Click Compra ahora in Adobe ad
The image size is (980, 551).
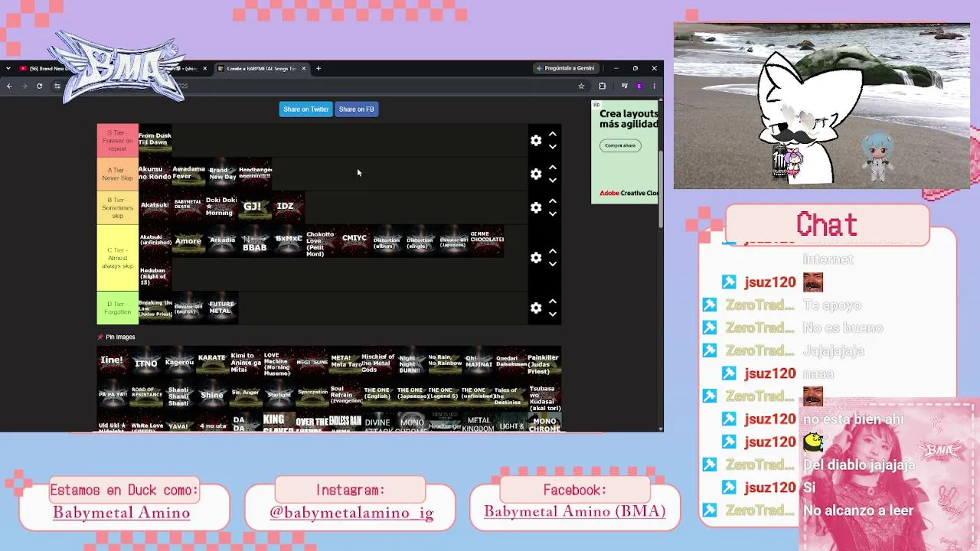(620, 145)
